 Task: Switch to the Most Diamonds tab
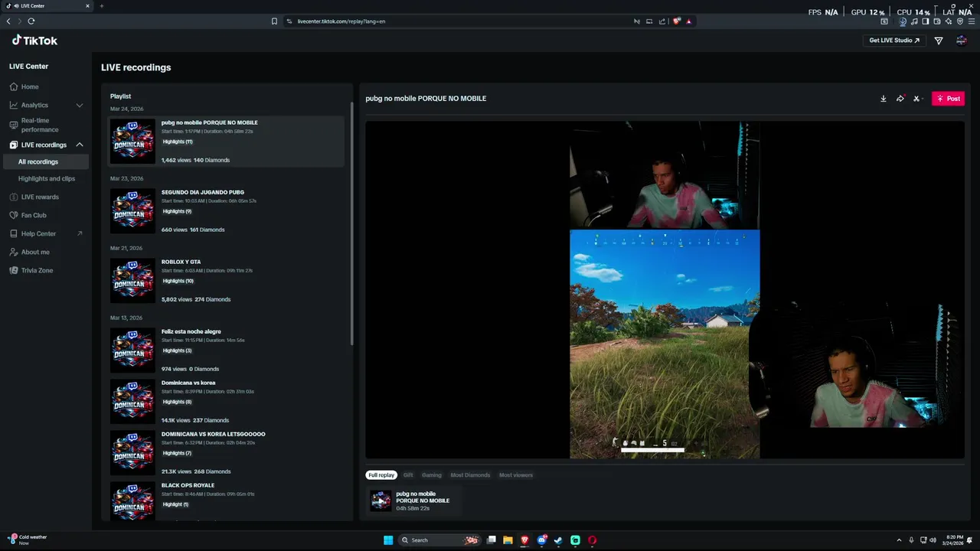point(470,475)
